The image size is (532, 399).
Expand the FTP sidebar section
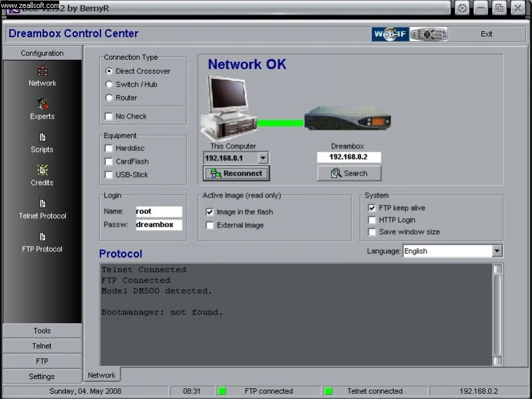tap(42, 361)
